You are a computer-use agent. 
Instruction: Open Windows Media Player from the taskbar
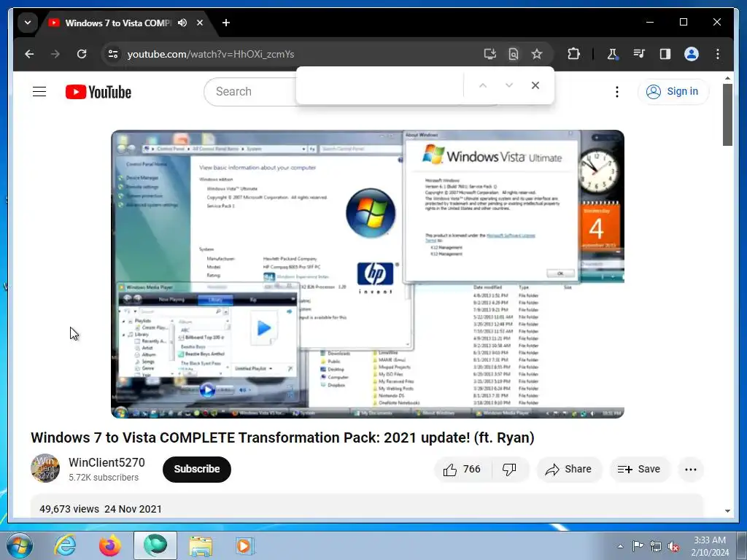point(245,545)
